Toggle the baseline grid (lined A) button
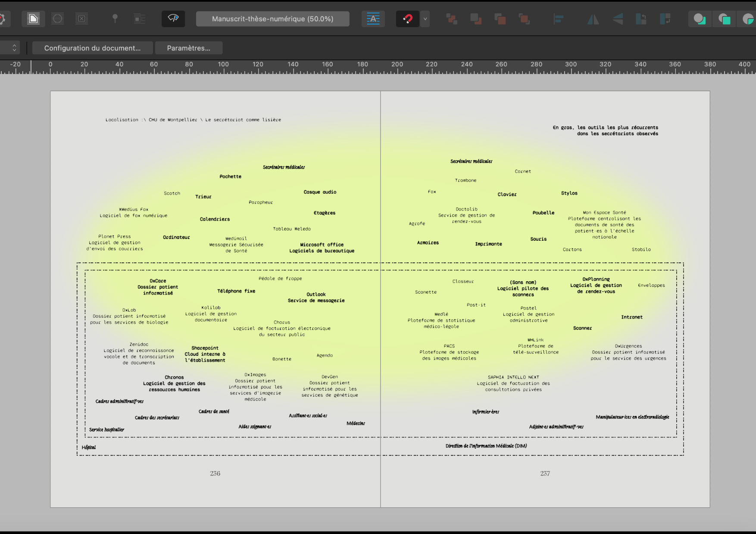The image size is (756, 534). tap(373, 19)
